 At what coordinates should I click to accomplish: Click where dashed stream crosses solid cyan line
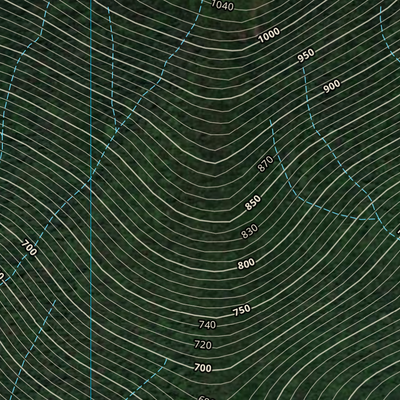tap(91, 179)
